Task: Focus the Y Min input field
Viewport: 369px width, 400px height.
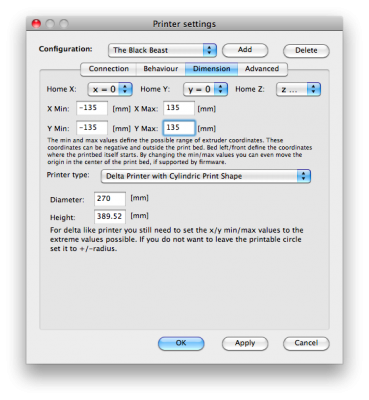Action: tap(92, 128)
